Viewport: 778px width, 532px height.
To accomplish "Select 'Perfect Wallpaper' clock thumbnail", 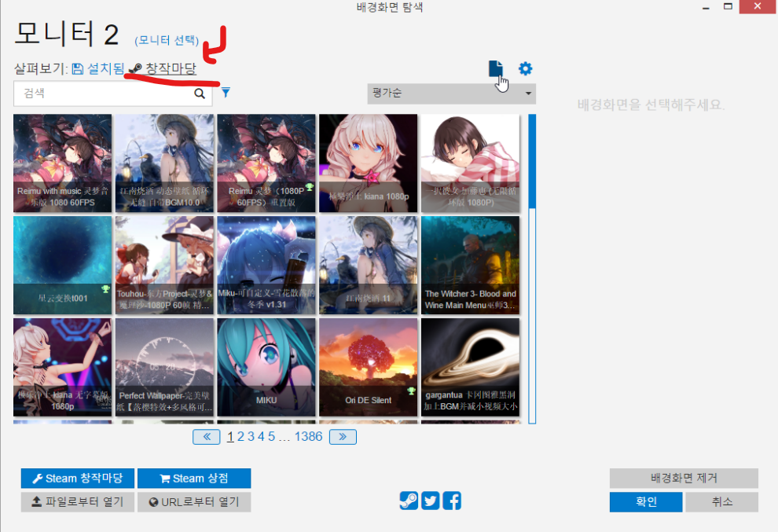I will click(x=165, y=367).
